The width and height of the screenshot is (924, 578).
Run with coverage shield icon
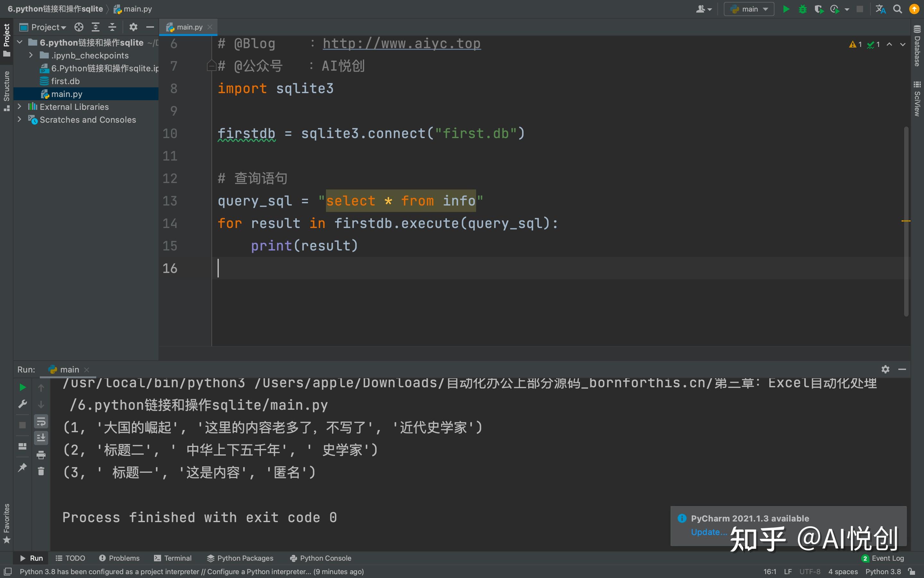point(819,9)
